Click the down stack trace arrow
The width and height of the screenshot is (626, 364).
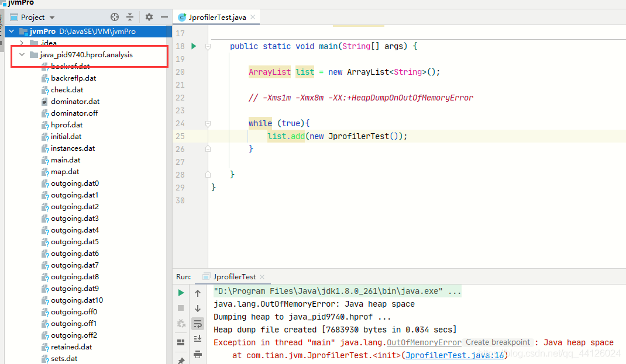pos(198,308)
